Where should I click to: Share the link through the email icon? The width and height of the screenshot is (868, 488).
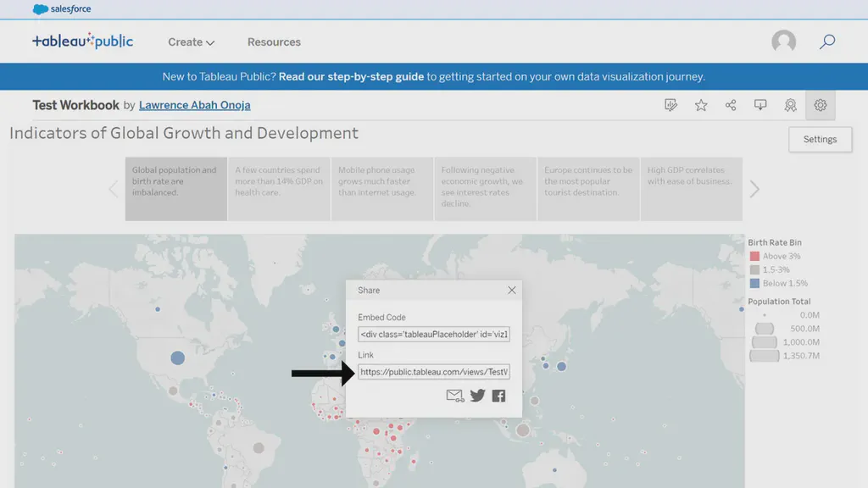(454, 395)
